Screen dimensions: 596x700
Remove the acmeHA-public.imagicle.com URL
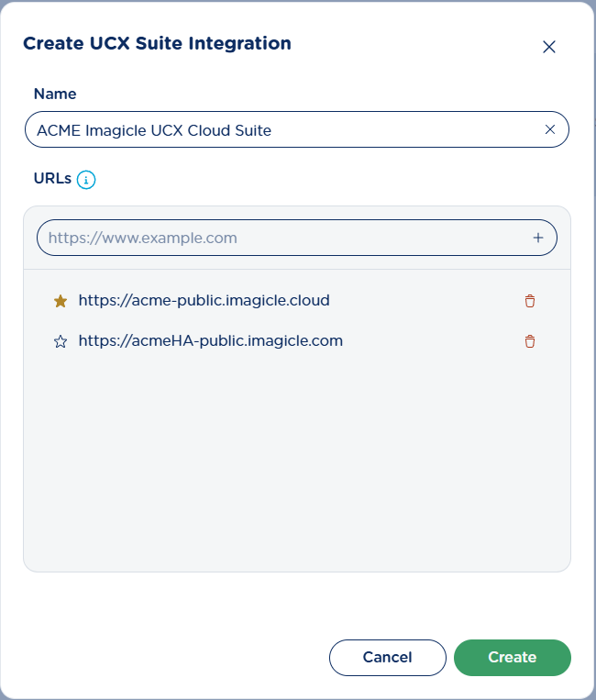(x=529, y=341)
